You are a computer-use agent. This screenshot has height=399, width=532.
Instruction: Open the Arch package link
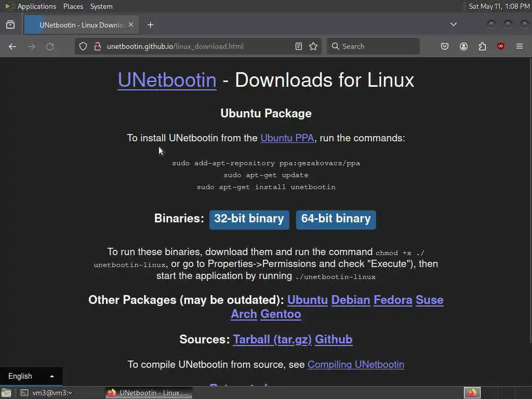(244, 314)
